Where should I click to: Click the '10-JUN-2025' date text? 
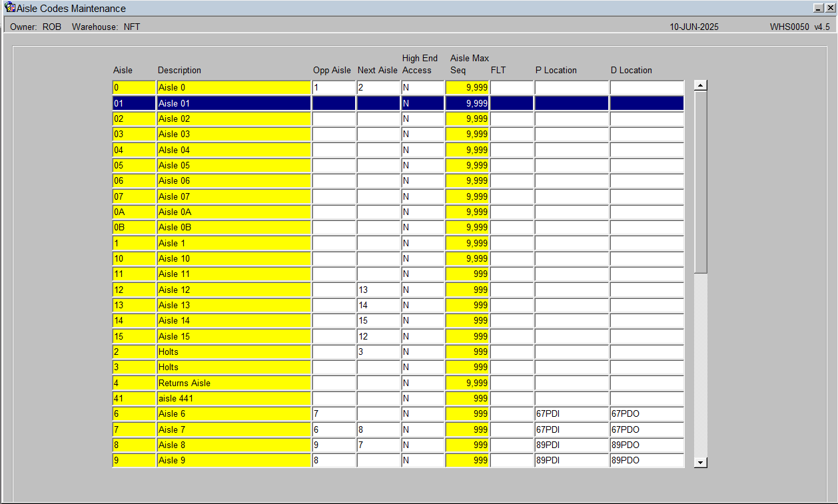coord(694,27)
